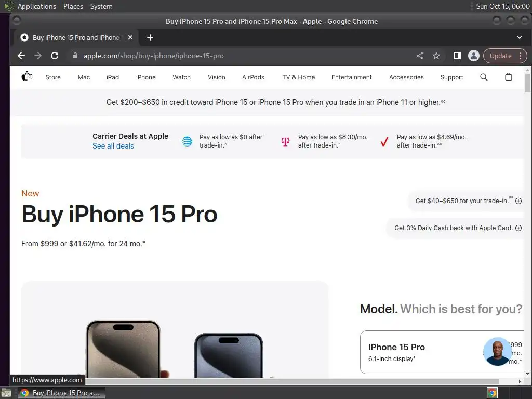Bookmark this page with the star icon

(436, 56)
